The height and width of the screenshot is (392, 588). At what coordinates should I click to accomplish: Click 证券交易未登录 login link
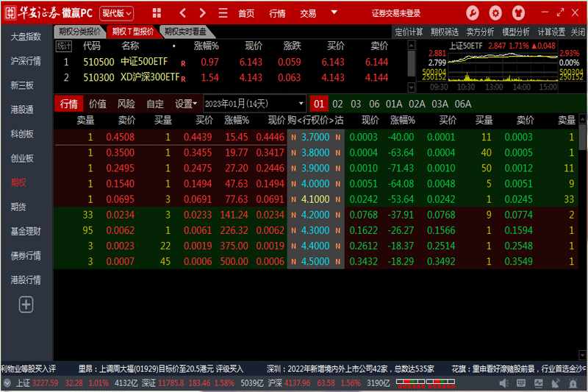[396, 13]
